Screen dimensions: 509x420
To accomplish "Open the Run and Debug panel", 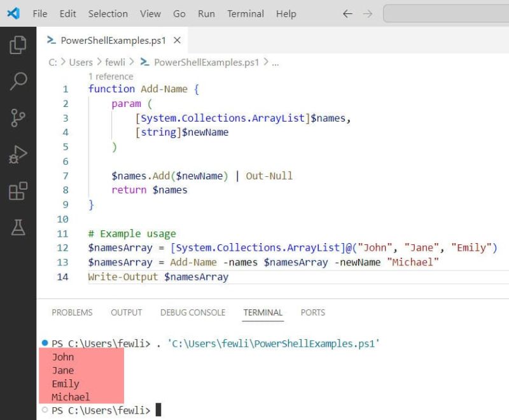I will 18,155.
